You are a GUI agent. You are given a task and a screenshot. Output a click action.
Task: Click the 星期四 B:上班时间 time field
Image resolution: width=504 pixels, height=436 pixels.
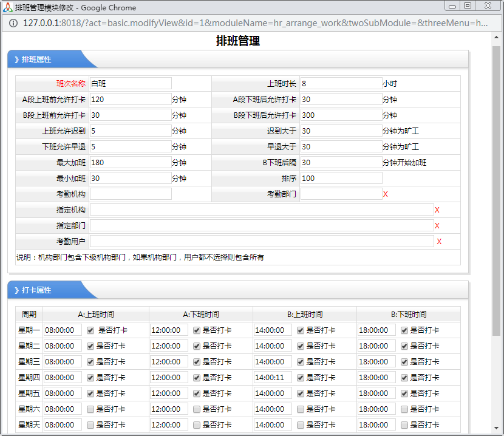click(x=273, y=378)
